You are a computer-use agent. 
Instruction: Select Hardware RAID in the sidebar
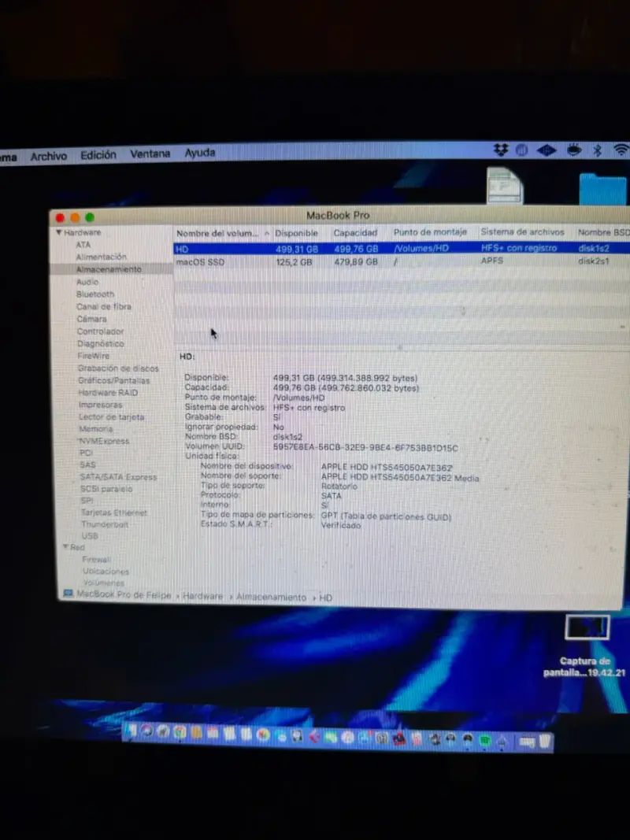pos(108,392)
